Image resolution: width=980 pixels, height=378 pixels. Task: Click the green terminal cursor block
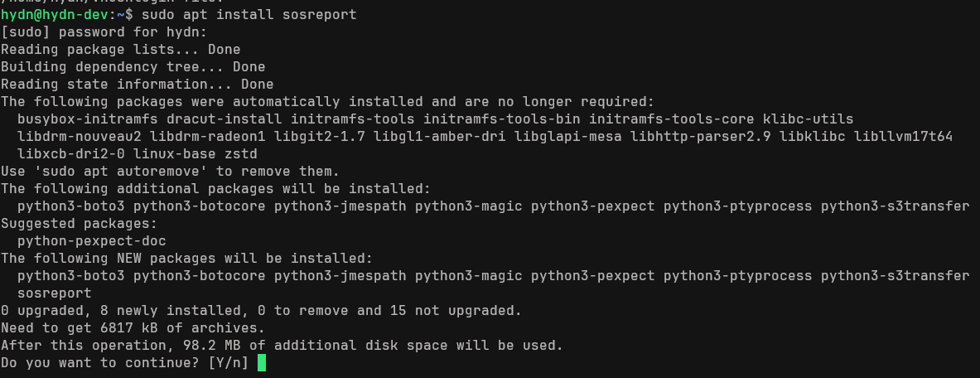(x=261, y=363)
